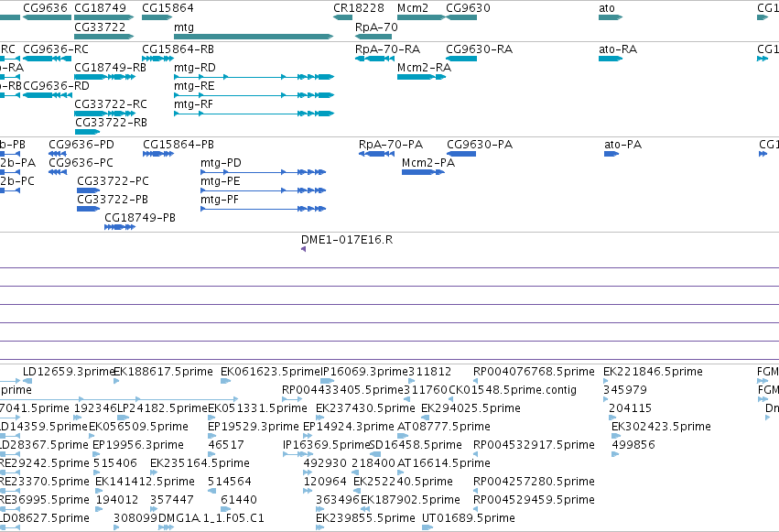Click transcript CG15864-RB
The height and width of the screenshot is (532, 779).
point(178,49)
